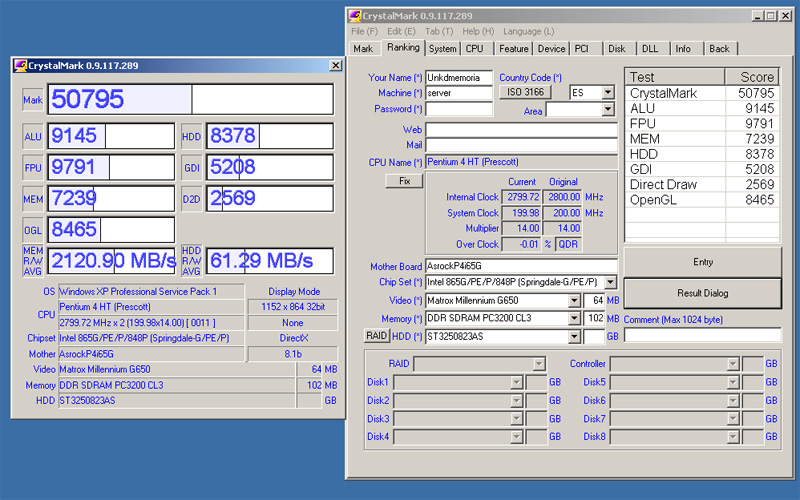Click the Fix button below CPU Name
800x500 pixels.
[404, 181]
